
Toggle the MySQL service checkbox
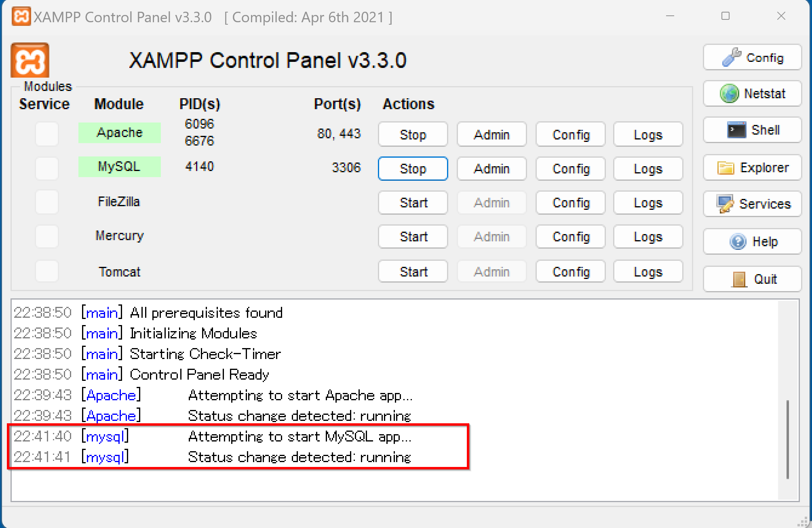click(47, 168)
